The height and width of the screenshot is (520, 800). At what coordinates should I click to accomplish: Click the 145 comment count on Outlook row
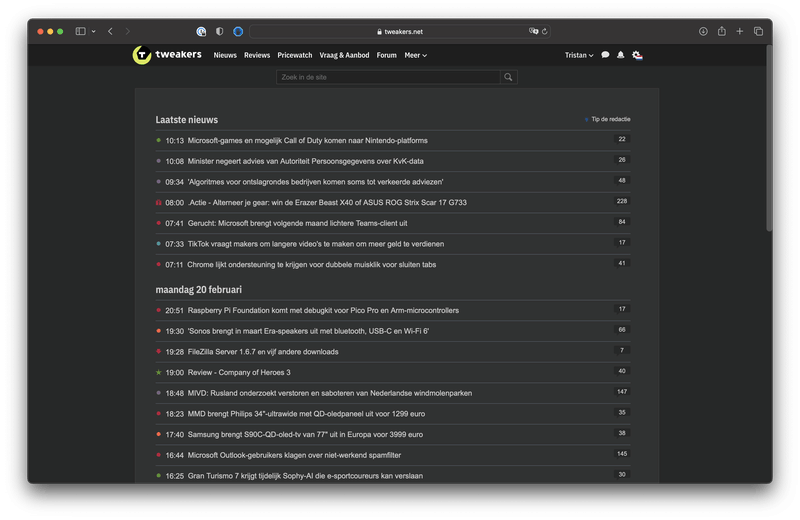pyautogui.click(x=621, y=454)
